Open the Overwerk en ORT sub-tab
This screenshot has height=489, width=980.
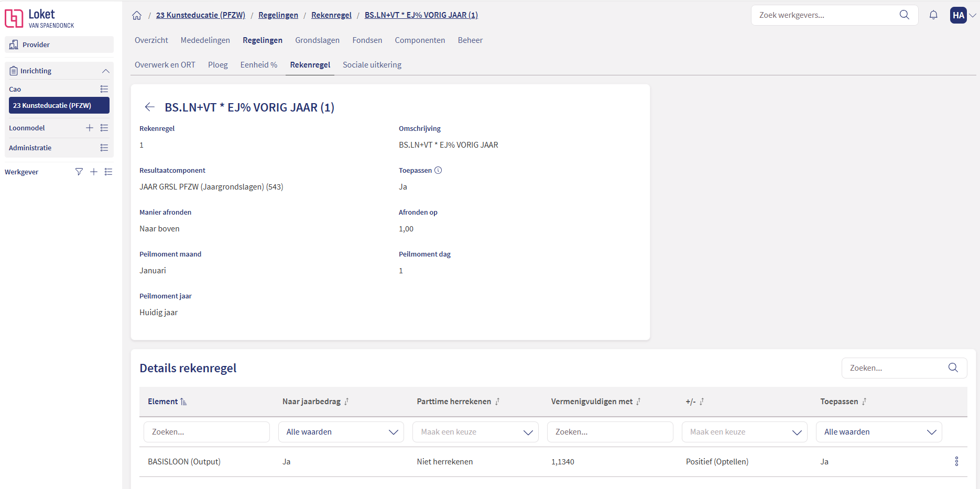165,65
